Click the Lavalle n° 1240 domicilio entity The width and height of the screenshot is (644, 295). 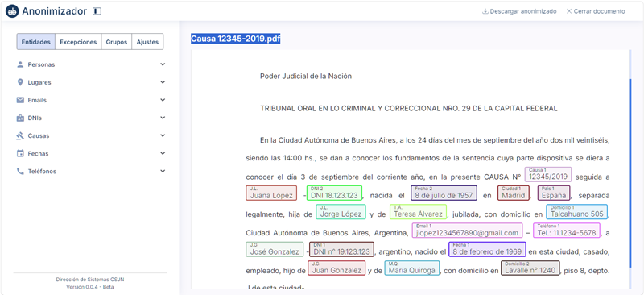point(530,268)
